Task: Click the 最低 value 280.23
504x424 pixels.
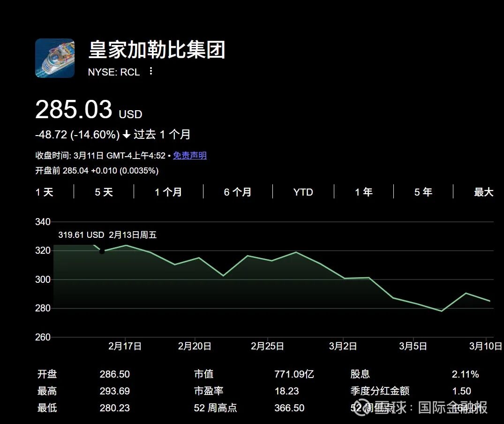Action: pos(115,408)
